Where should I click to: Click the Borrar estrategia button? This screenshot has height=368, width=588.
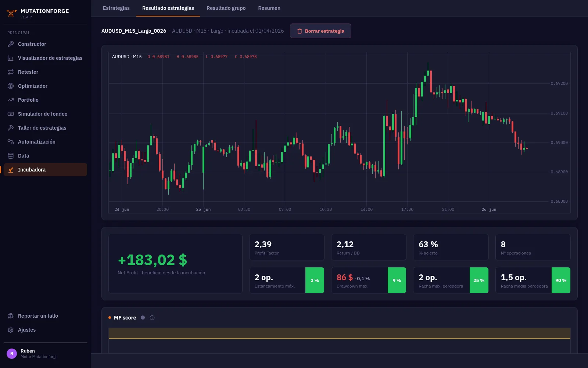point(320,31)
